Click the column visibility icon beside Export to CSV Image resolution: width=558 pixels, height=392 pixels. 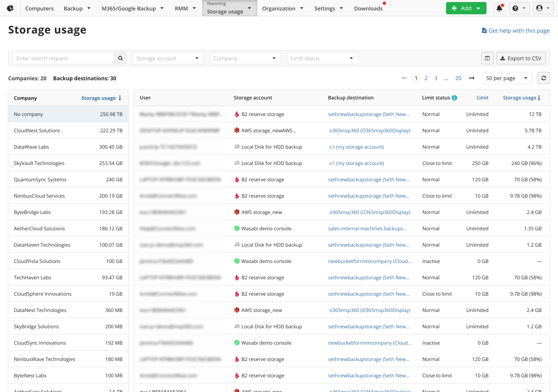point(487,58)
